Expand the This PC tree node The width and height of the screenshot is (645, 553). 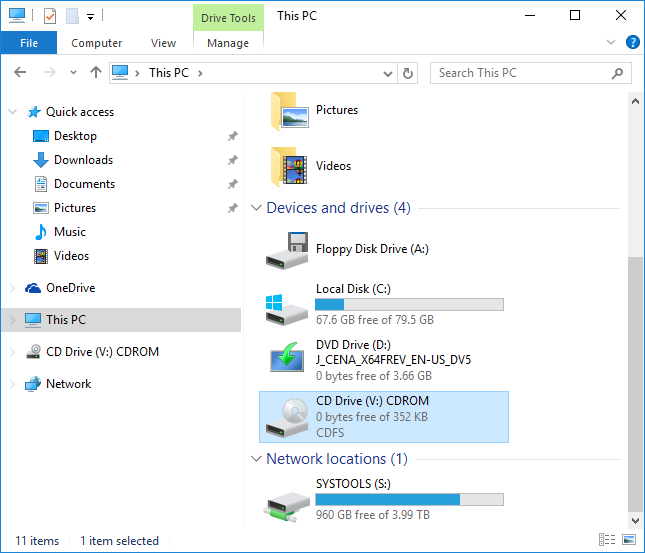pyautogui.click(x=13, y=320)
